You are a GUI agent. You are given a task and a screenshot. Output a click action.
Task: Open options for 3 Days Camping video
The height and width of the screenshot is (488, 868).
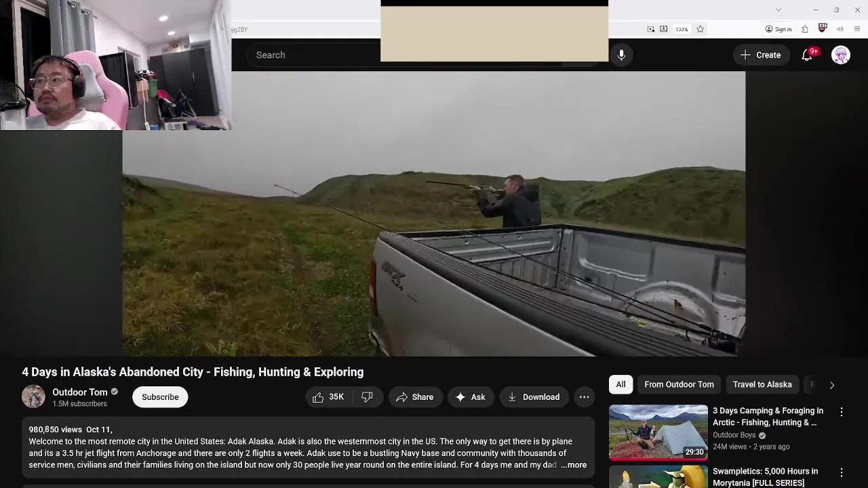point(842,411)
